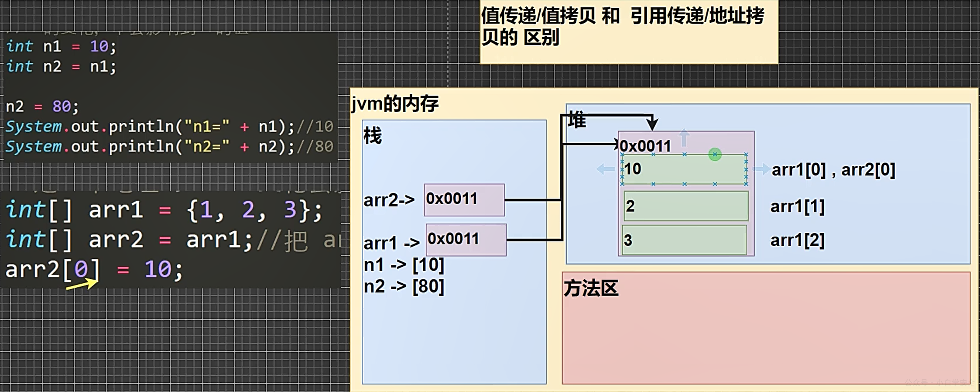Click the left quick-connect arrow beside the 10 box

[x=605, y=169]
